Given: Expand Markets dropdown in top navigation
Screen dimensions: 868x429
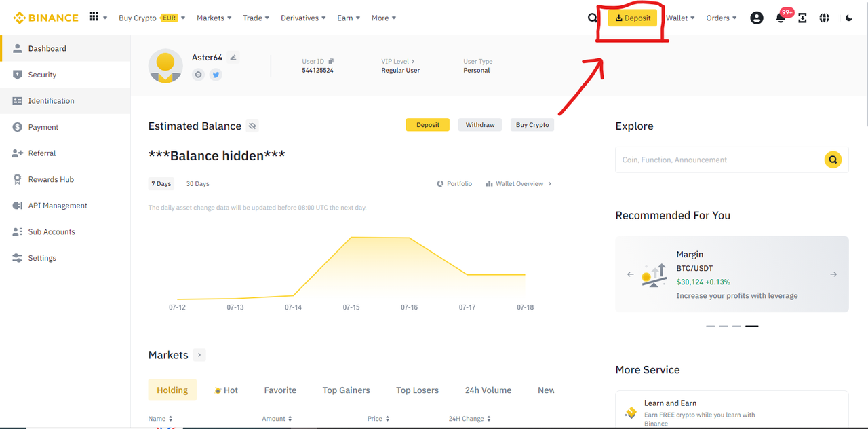Looking at the screenshot, I should pos(214,18).
